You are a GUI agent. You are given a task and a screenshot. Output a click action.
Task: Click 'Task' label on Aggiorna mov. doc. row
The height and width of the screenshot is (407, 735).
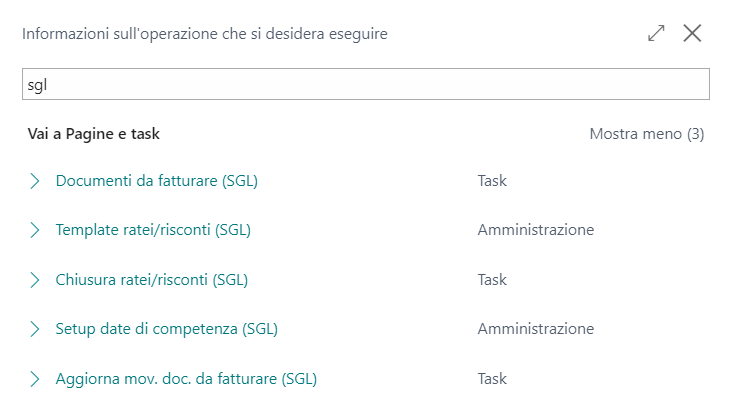point(492,379)
